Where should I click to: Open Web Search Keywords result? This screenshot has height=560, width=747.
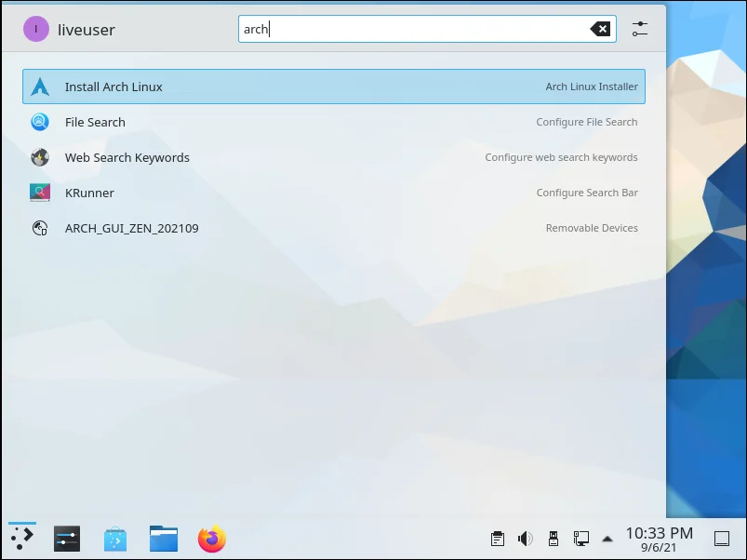coord(333,157)
